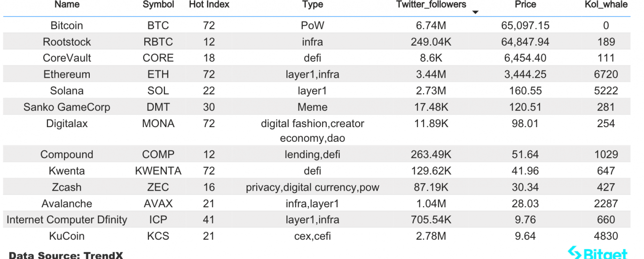Viewport: 644px width, 259px height.
Task: Click the Solana name cell
Action: [67, 90]
